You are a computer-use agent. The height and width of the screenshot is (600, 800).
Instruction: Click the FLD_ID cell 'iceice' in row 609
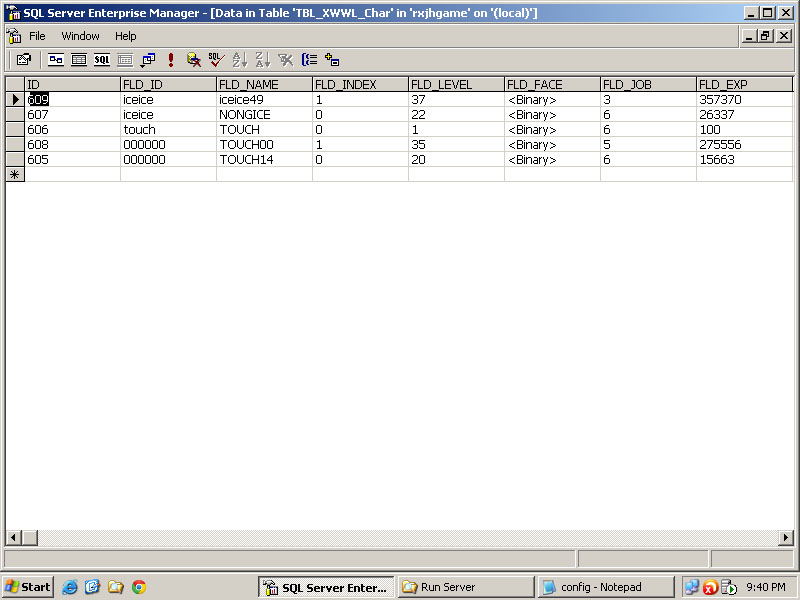click(168, 99)
